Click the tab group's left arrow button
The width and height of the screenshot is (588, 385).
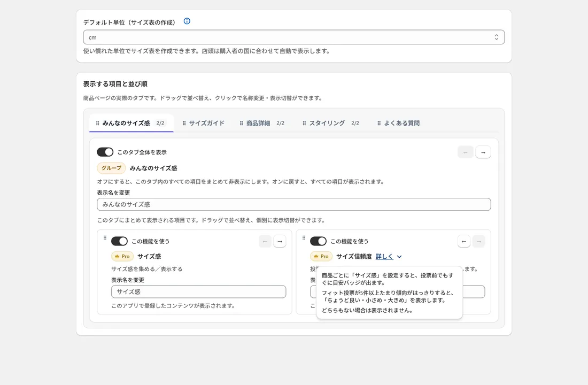[466, 152]
